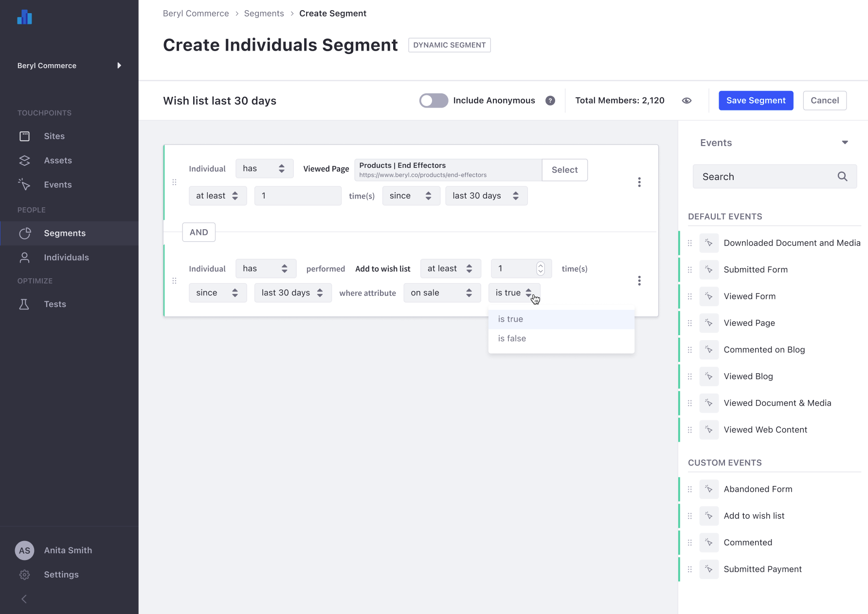Screen dimensions: 868x614
Task: Click the Settings gear icon in sidebar
Action: tap(24, 575)
